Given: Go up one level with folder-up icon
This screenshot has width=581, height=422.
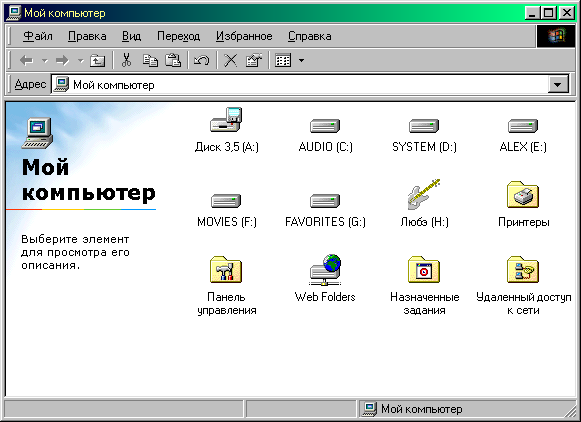Looking at the screenshot, I should 97,60.
